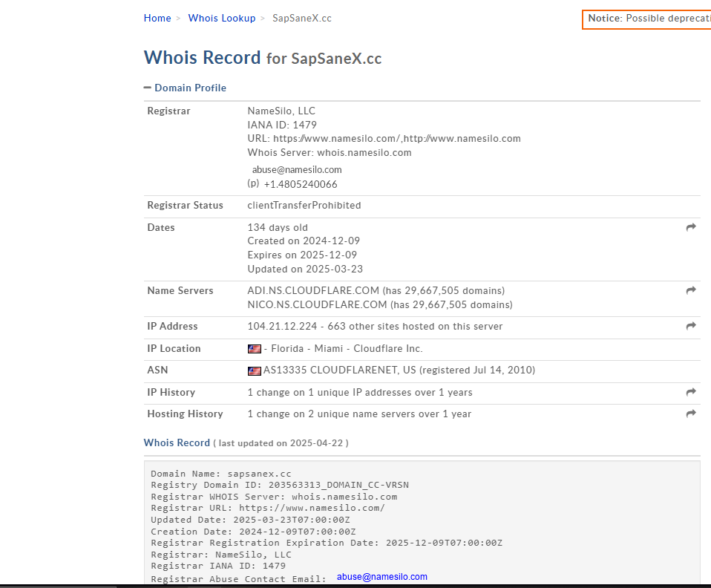Click Creation Date raw line

[253, 532]
